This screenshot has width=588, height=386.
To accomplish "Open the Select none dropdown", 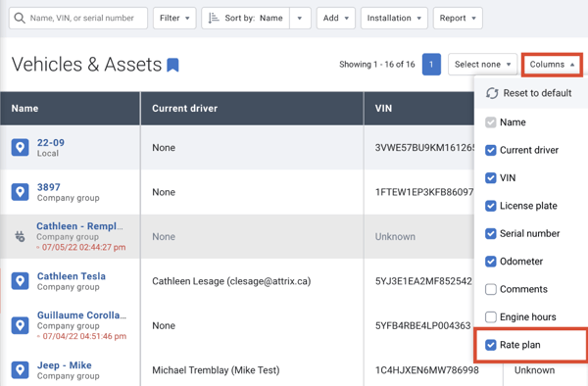I will tap(482, 65).
